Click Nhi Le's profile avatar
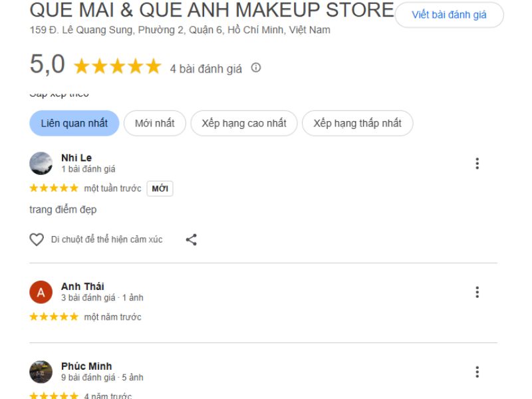Screen dimensions: 532x399 pos(41,164)
